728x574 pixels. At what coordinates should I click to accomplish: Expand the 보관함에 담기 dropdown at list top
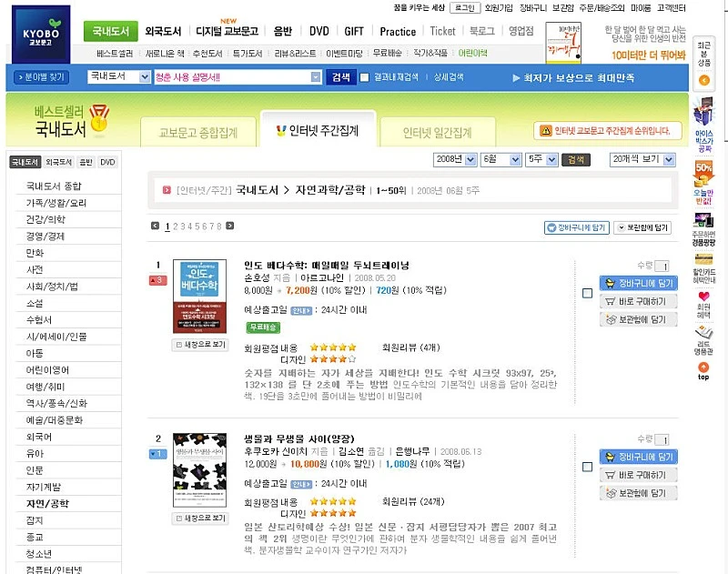click(642, 227)
